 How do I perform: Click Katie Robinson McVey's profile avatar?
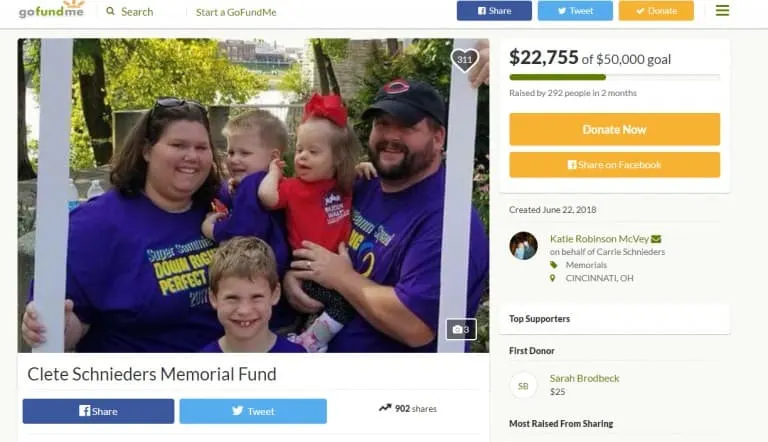pos(523,246)
